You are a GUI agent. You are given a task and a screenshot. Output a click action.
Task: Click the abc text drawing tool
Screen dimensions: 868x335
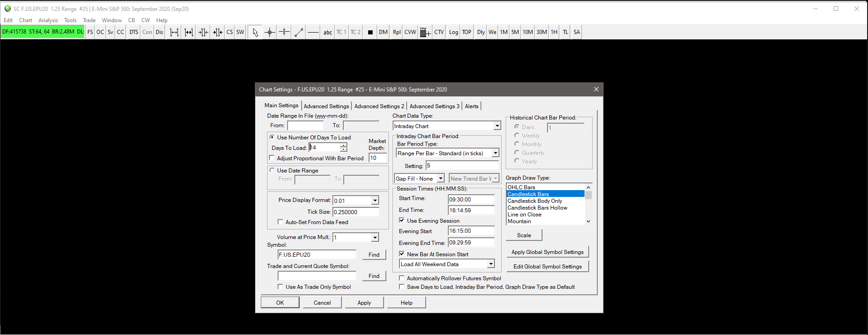328,32
